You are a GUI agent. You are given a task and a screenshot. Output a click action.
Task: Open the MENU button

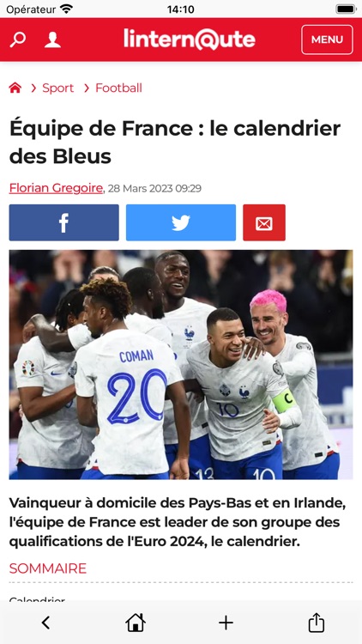(x=327, y=39)
